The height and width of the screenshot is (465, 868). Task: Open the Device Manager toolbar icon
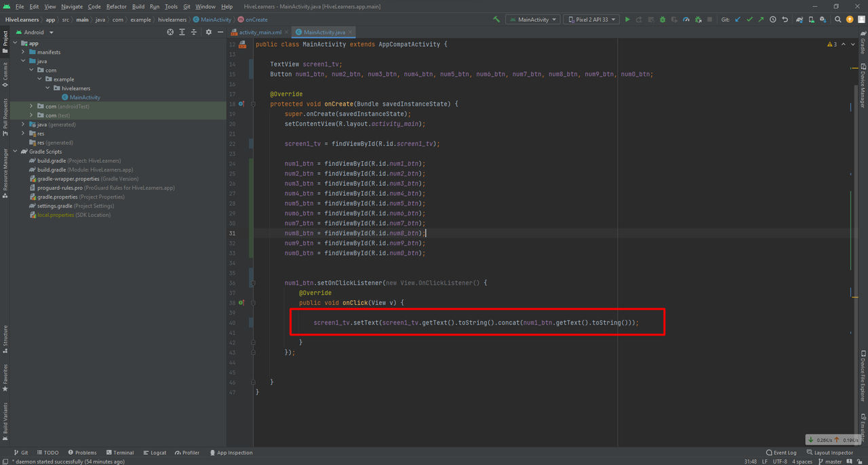812,20
